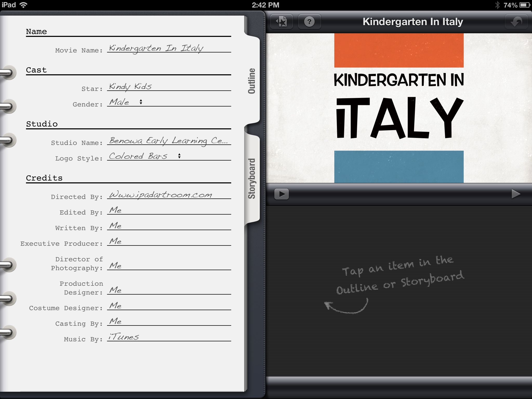The width and height of the screenshot is (532, 399).
Task: Switch to the Storyboard tab
Action: [252, 179]
